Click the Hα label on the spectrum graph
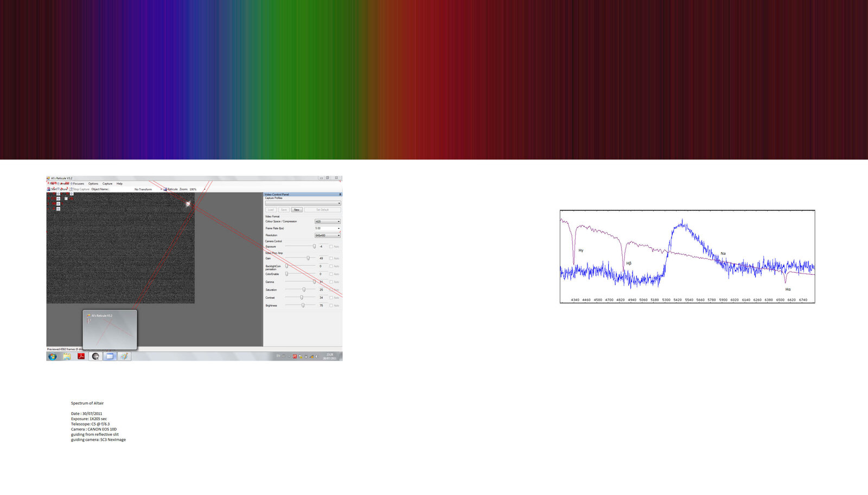This screenshot has height=495, width=868. pyautogui.click(x=788, y=289)
